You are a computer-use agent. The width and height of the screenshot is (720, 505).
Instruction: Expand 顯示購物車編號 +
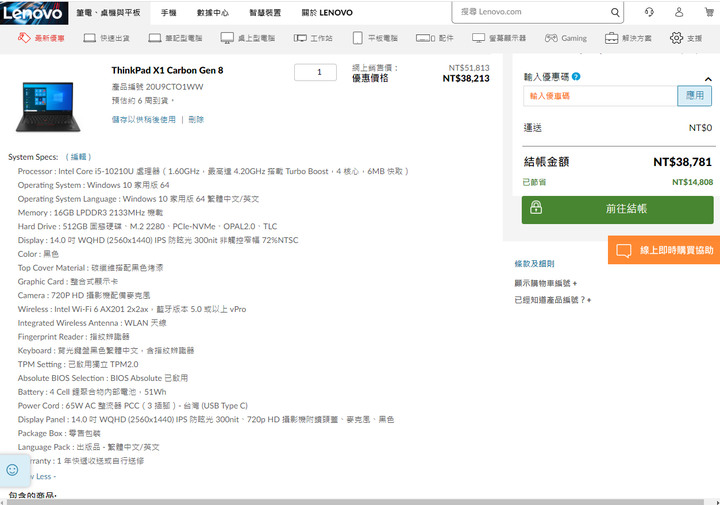click(546, 283)
